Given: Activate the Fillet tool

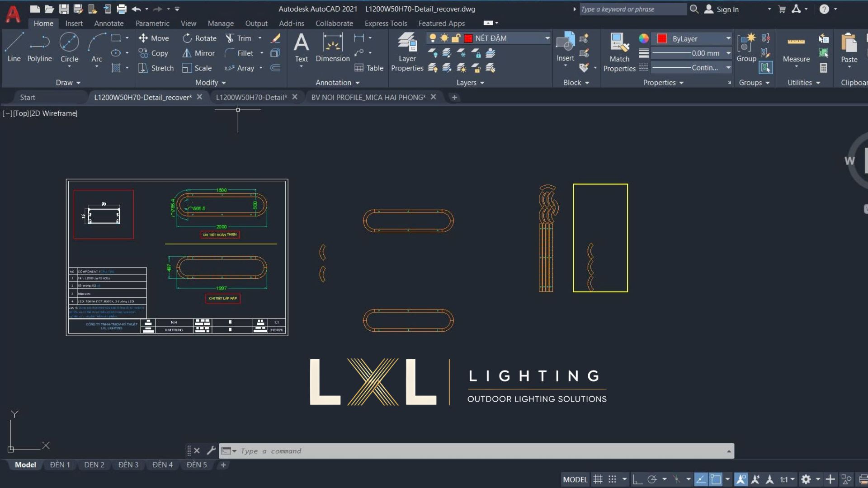Looking at the screenshot, I should click(x=239, y=53).
